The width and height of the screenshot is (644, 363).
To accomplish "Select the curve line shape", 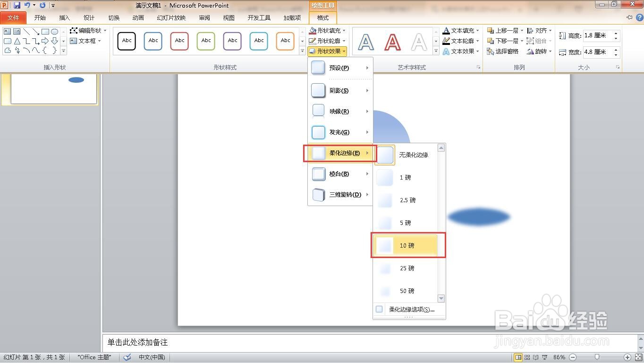I will click(35, 51).
